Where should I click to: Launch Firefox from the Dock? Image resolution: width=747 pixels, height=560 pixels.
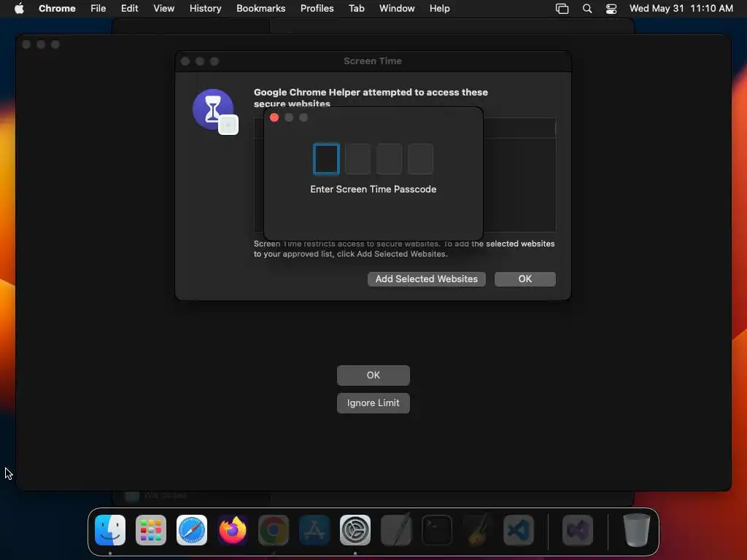(x=233, y=530)
